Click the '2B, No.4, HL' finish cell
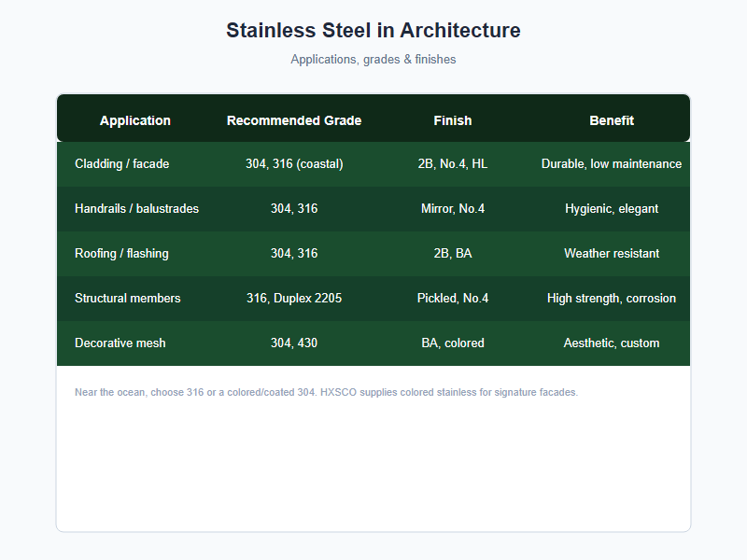This screenshot has height=560, width=747. click(x=453, y=164)
